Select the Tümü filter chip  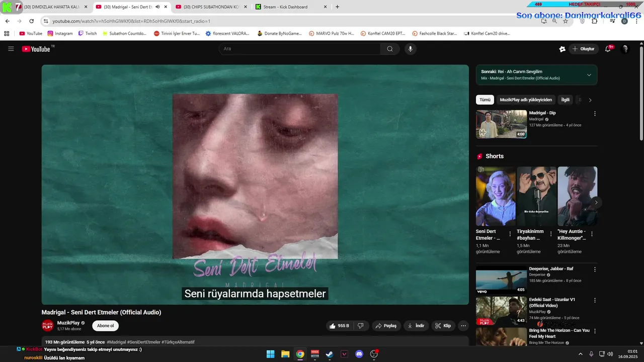tap(485, 100)
